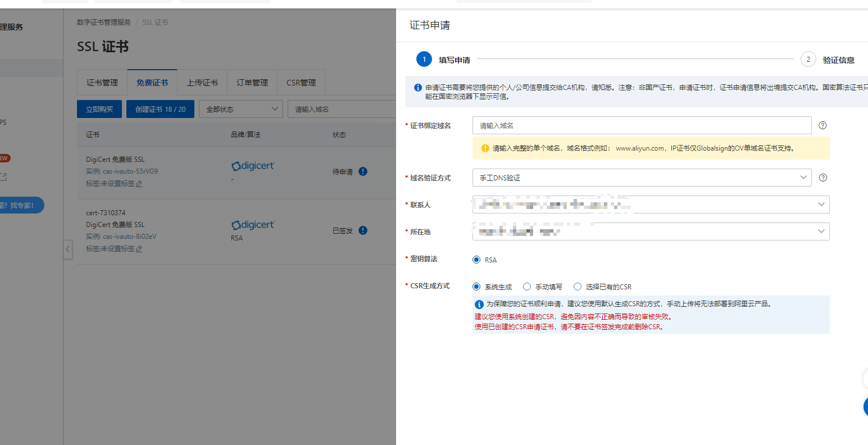Switch to CSR管理 tab
The height and width of the screenshot is (445, 868).
[x=301, y=83]
